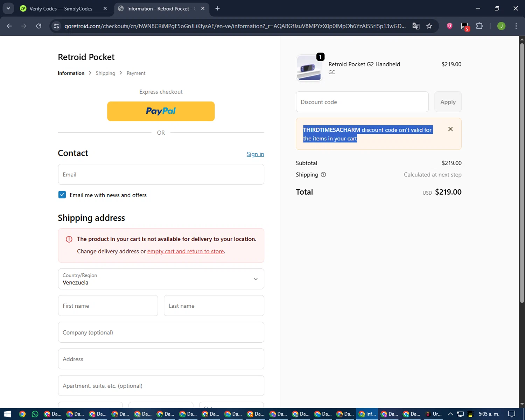
Task: Open WhatsApp from the taskbar
Action: tap(35, 414)
